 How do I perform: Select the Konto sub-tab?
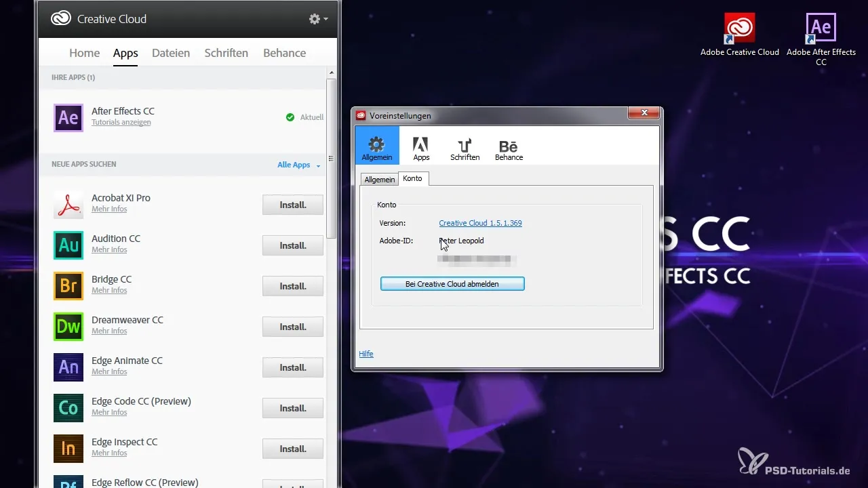(x=412, y=178)
